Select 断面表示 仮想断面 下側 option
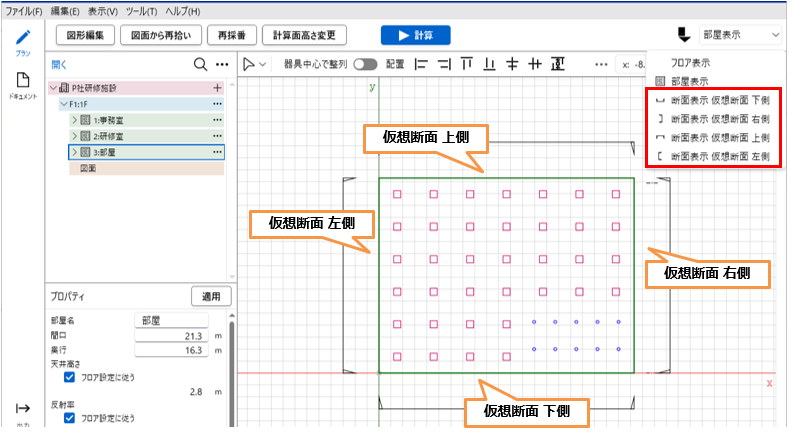This screenshot has height=436, width=790. (719, 101)
